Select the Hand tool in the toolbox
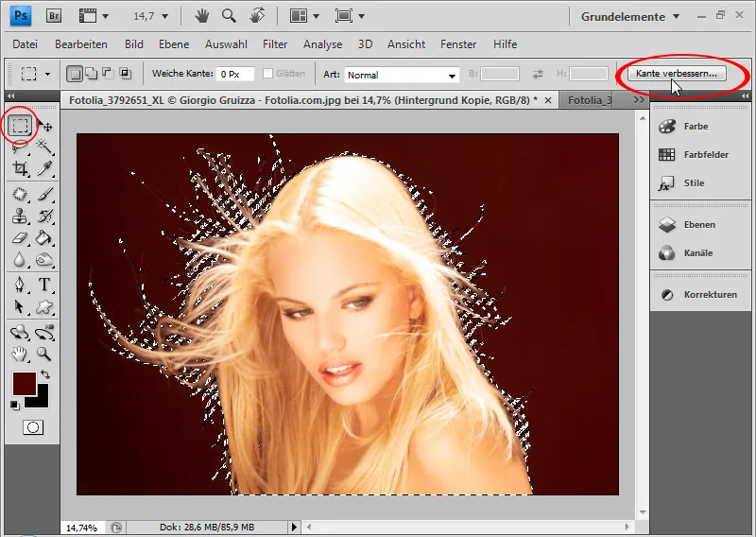The width and height of the screenshot is (756, 537). point(19,355)
